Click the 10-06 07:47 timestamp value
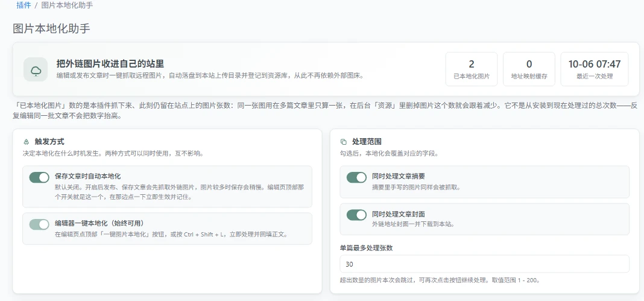 point(595,64)
